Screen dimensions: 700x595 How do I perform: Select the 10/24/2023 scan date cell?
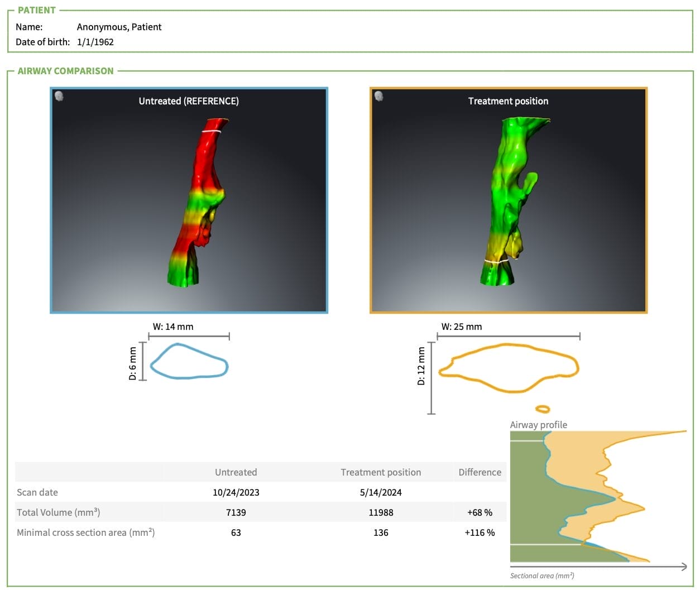[236, 492]
